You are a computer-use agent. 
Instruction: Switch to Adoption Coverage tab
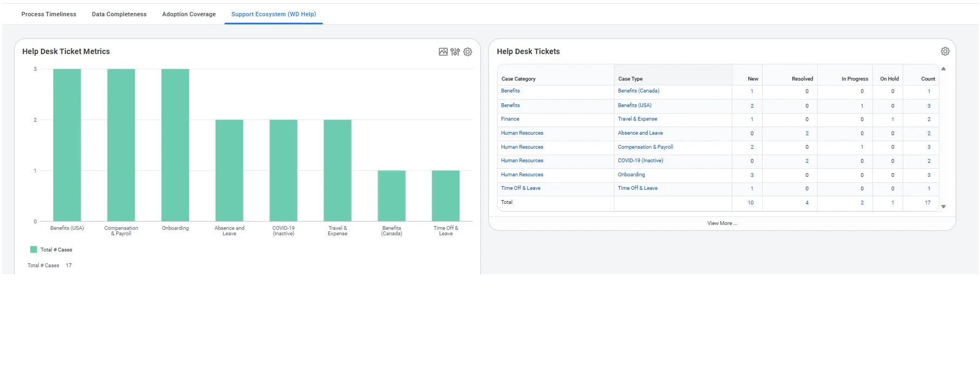[x=189, y=14]
